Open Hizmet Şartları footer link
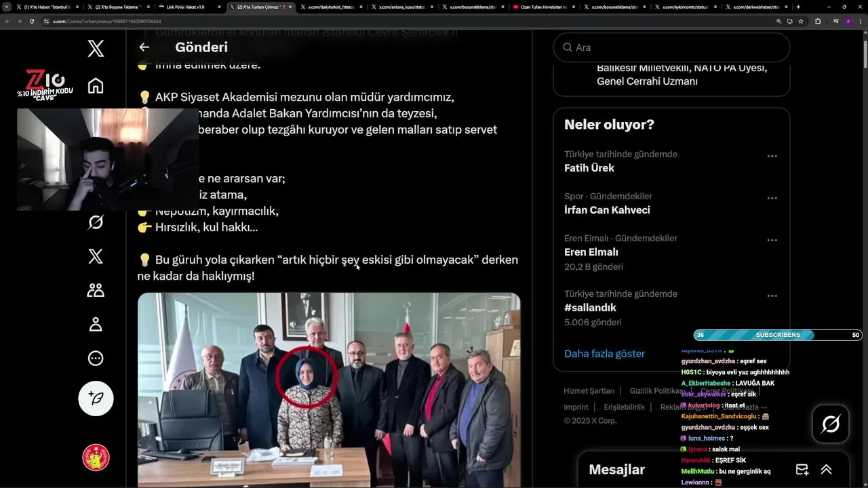This screenshot has width=868, height=488. pos(589,391)
